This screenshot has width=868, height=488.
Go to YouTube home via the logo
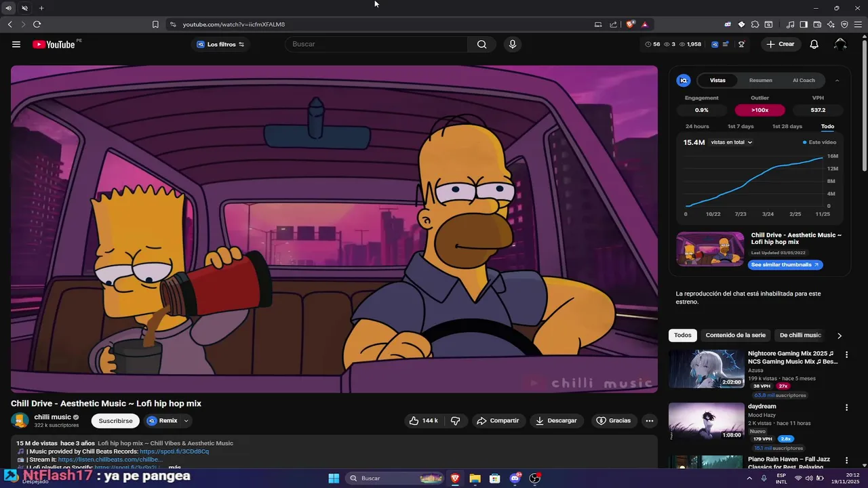pos(54,44)
